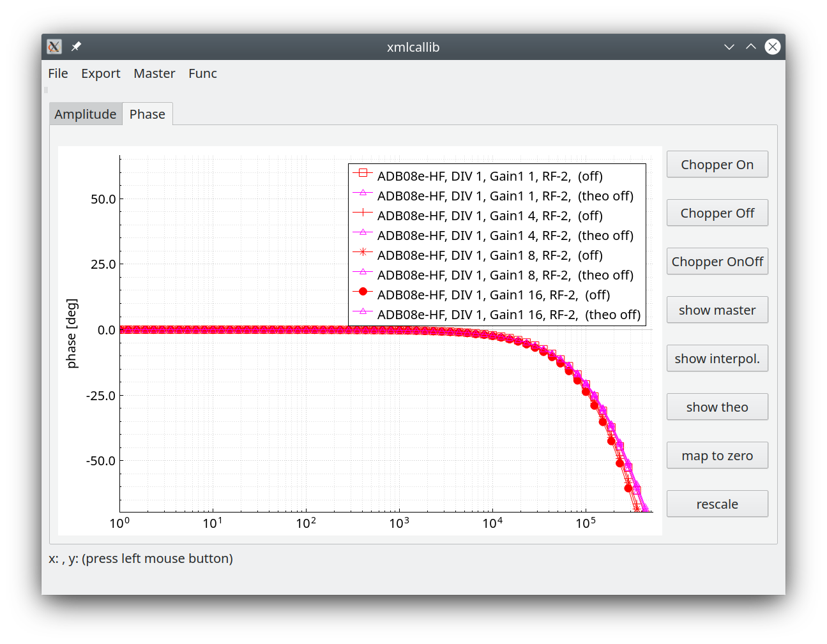Image resolution: width=827 pixels, height=644 pixels.
Task: Click the -25.0 y-axis tick label
Action: (101, 396)
